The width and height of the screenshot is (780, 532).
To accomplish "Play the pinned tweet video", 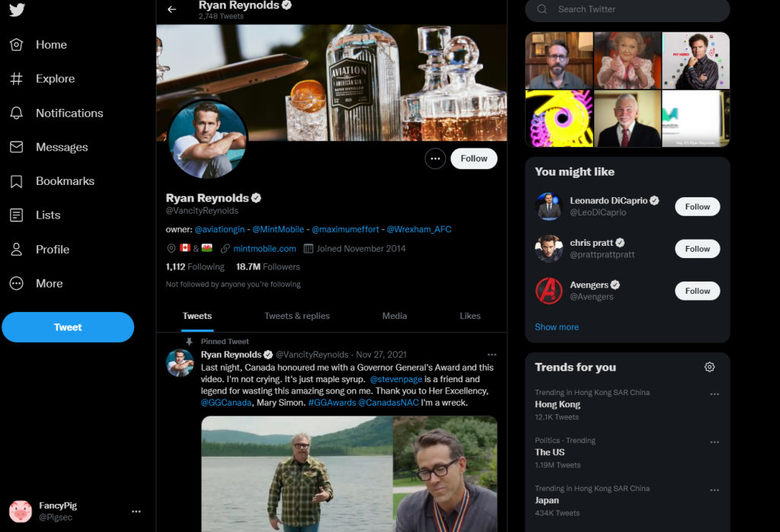I will pyautogui.click(x=349, y=474).
